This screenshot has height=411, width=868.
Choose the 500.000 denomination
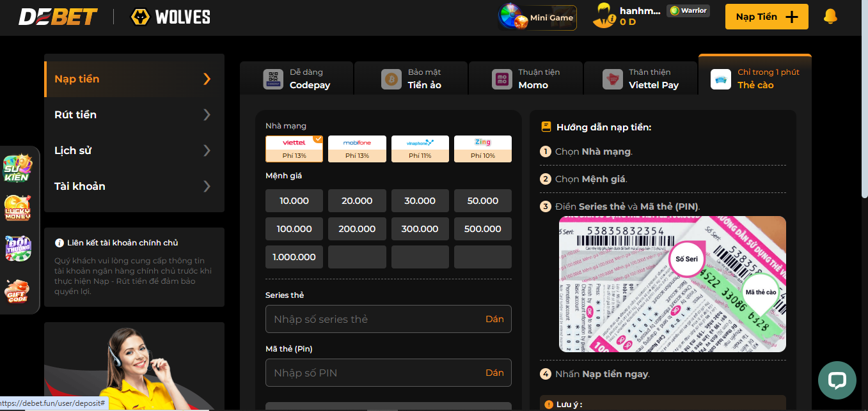coord(483,229)
